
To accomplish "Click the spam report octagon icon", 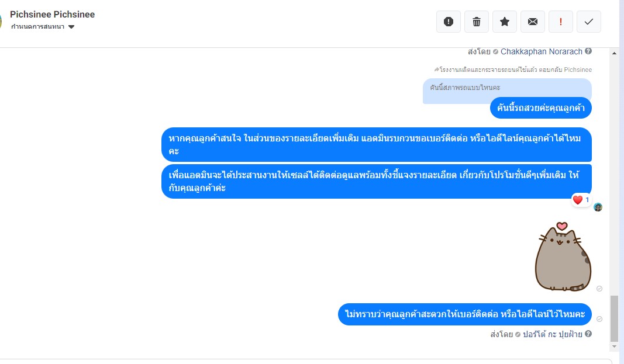I will [x=449, y=22].
